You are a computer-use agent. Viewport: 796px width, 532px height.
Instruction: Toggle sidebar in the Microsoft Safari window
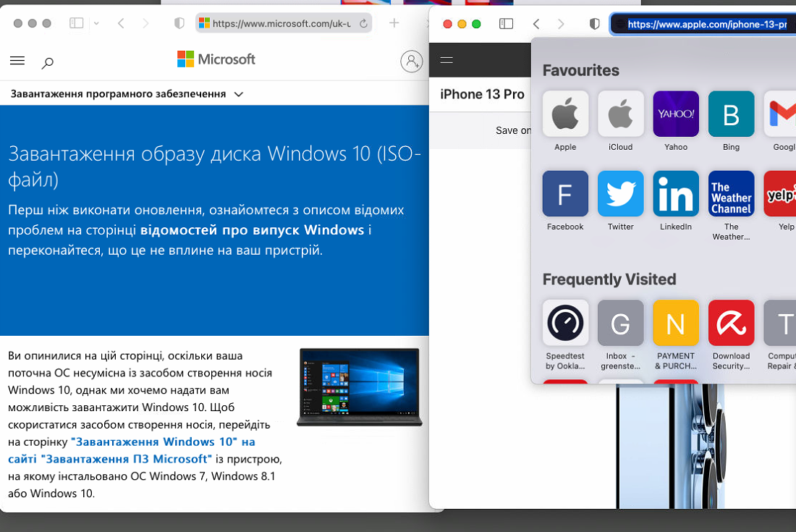pos(76,23)
